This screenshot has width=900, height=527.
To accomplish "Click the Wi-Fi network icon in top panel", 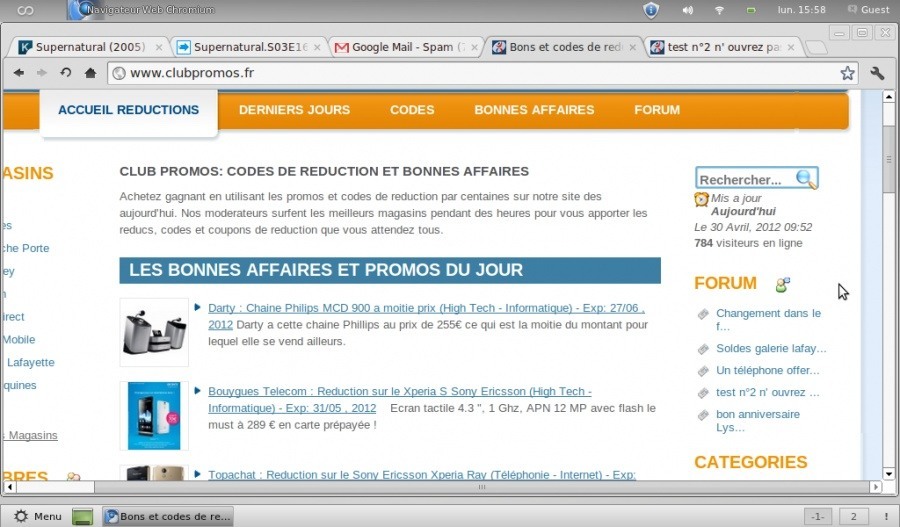I will 719,10.
